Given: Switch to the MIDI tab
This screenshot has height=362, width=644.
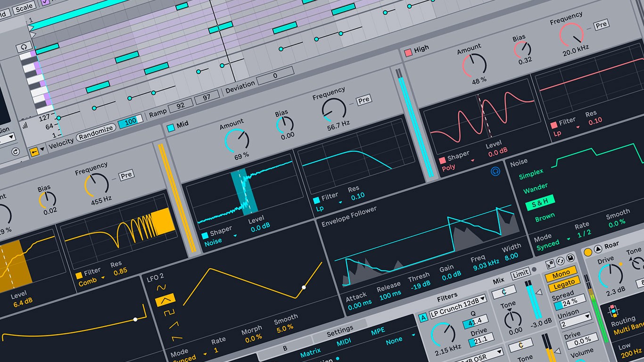Looking at the screenshot, I should tap(344, 341).
